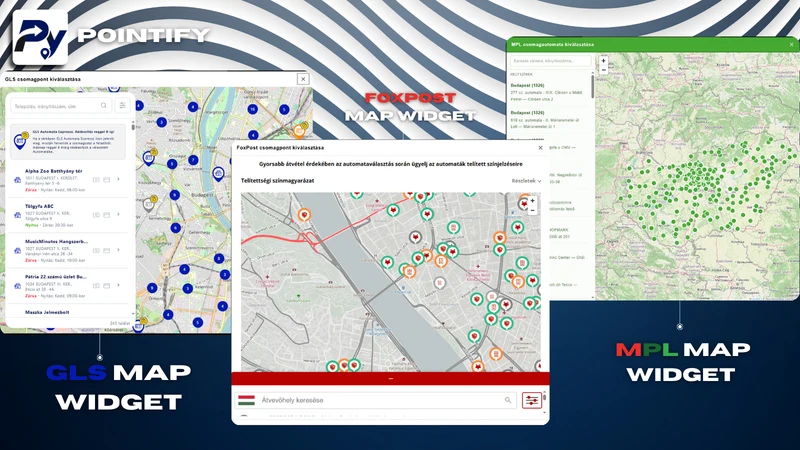800x450 pixels.
Task: Open the GLS widget filter settings button
Action: coord(122,106)
